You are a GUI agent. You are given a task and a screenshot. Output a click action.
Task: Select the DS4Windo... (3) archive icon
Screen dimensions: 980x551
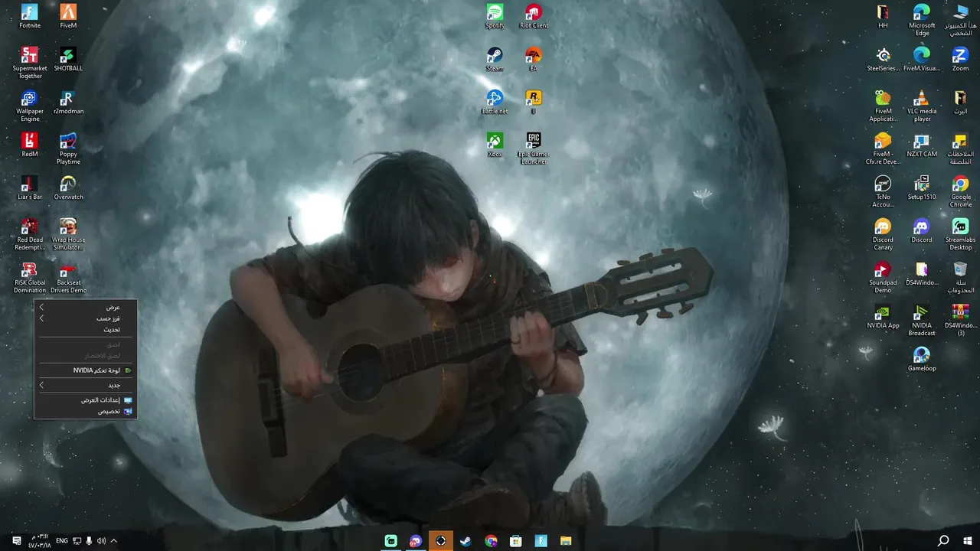pyautogui.click(x=960, y=320)
